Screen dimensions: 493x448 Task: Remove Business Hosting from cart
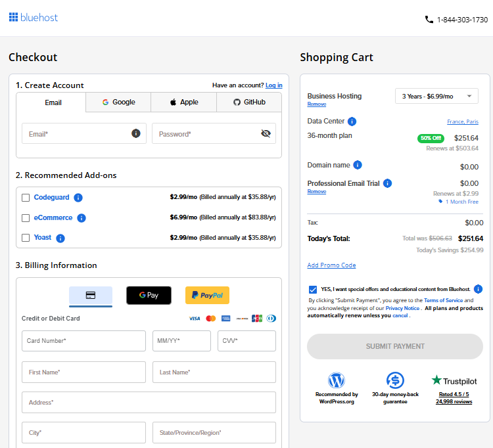point(317,104)
